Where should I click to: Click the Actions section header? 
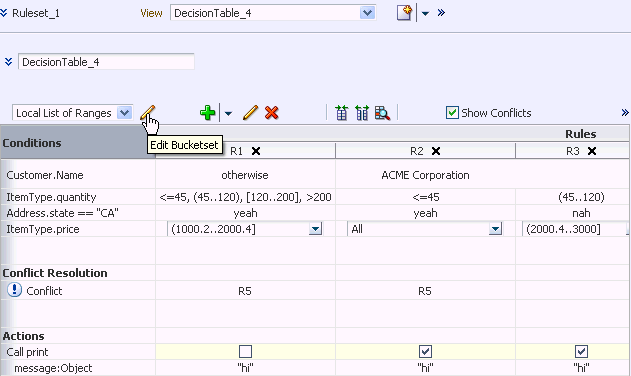(x=23, y=336)
